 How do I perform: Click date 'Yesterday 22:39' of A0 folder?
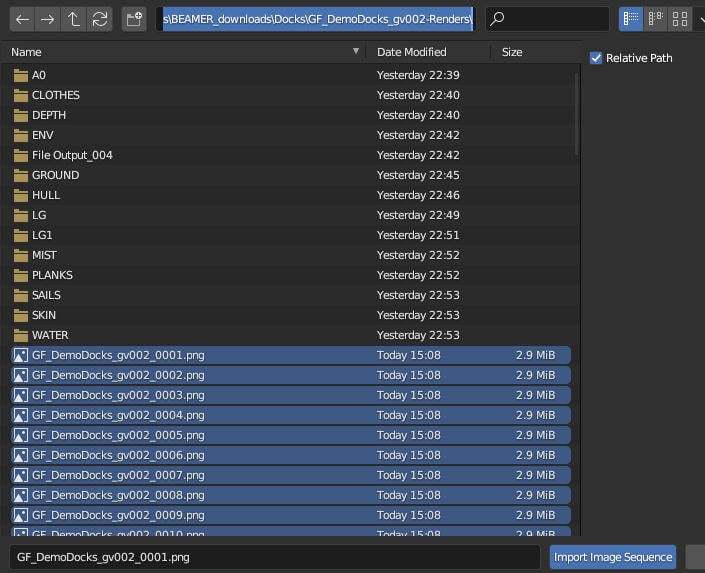coord(418,75)
